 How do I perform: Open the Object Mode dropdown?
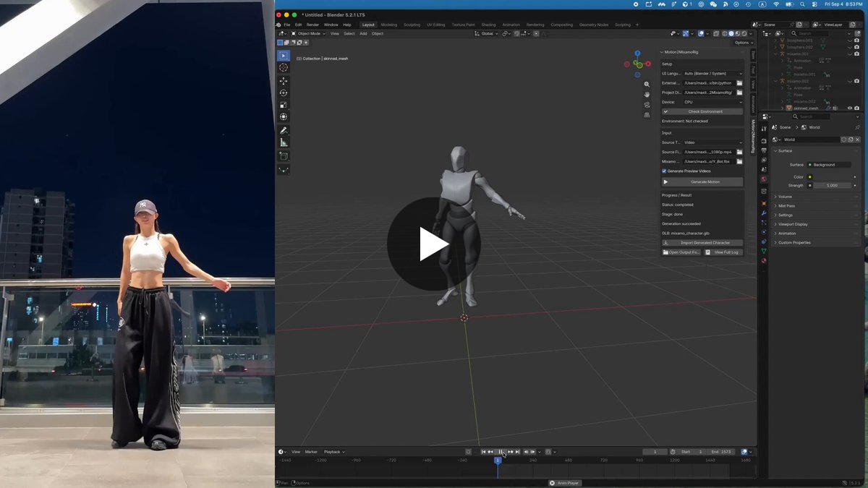coord(308,33)
